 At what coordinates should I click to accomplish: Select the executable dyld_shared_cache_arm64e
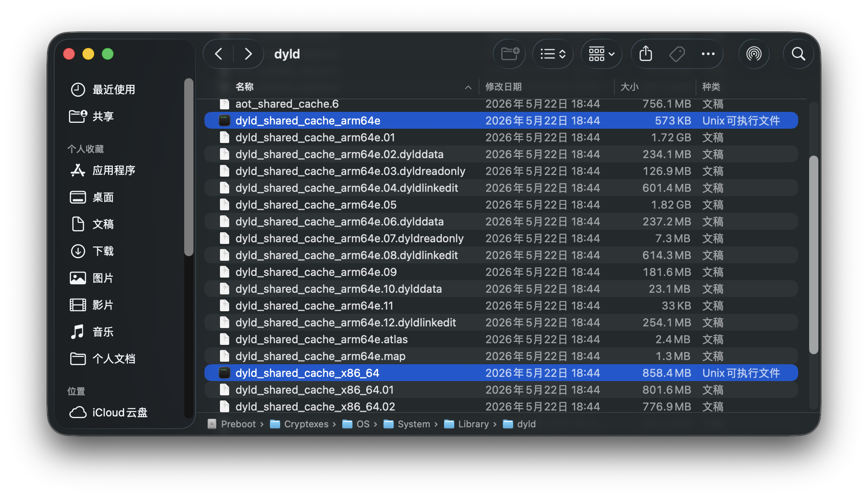501,121
